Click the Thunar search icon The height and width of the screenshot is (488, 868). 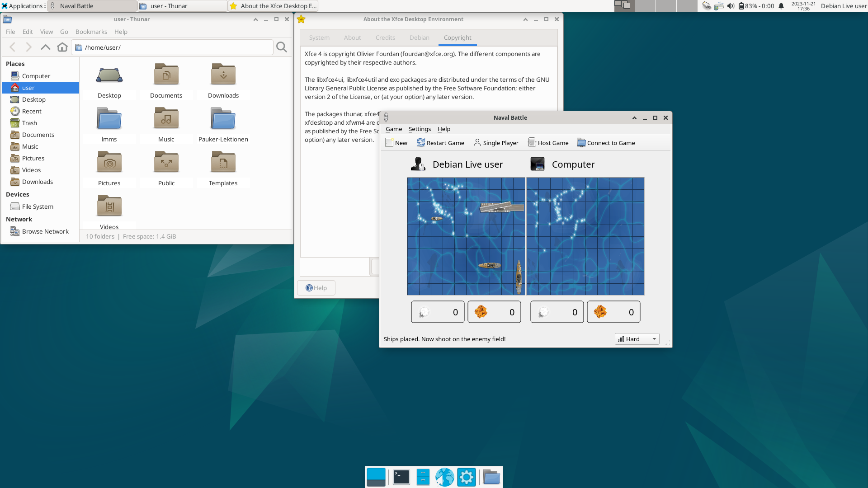[x=282, y=47]
